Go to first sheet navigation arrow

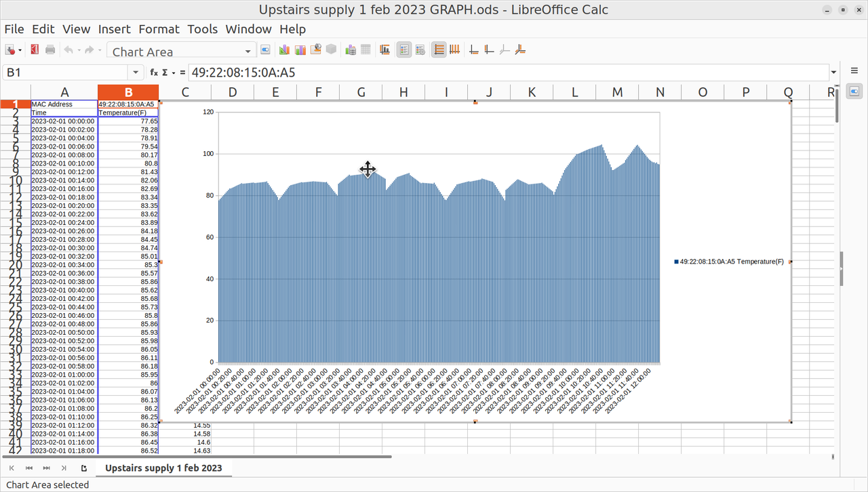coord(12,468)
